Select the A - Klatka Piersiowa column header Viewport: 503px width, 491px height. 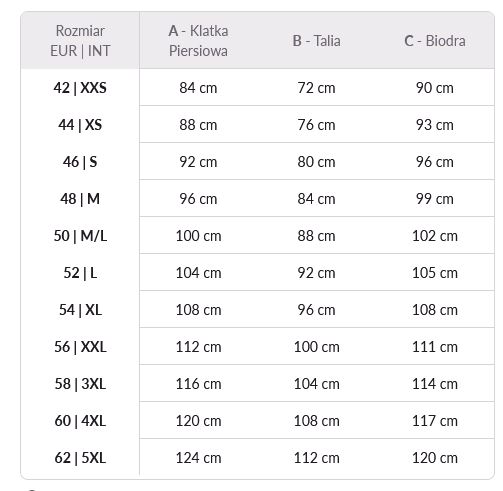pyautogui.click(x=198, y=41)
